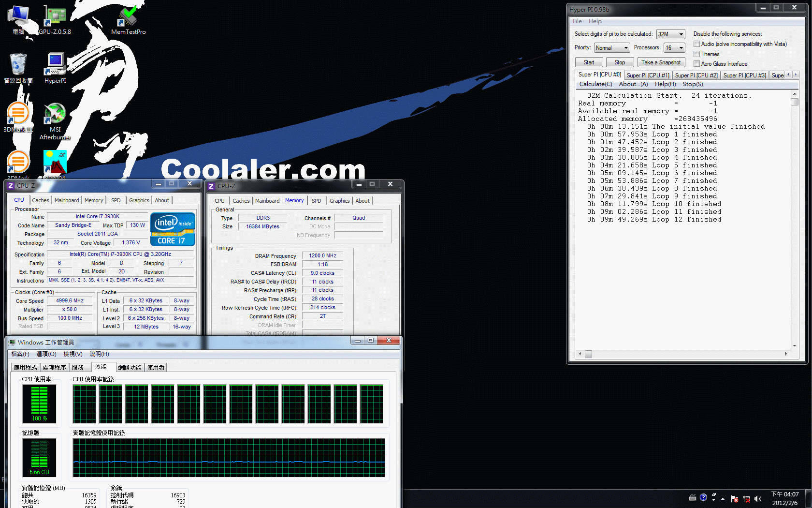Open the GPU-Z 0.5.8 desktop shortcut
This screenshot has width=812, height=508.
(x=55, y=20)
